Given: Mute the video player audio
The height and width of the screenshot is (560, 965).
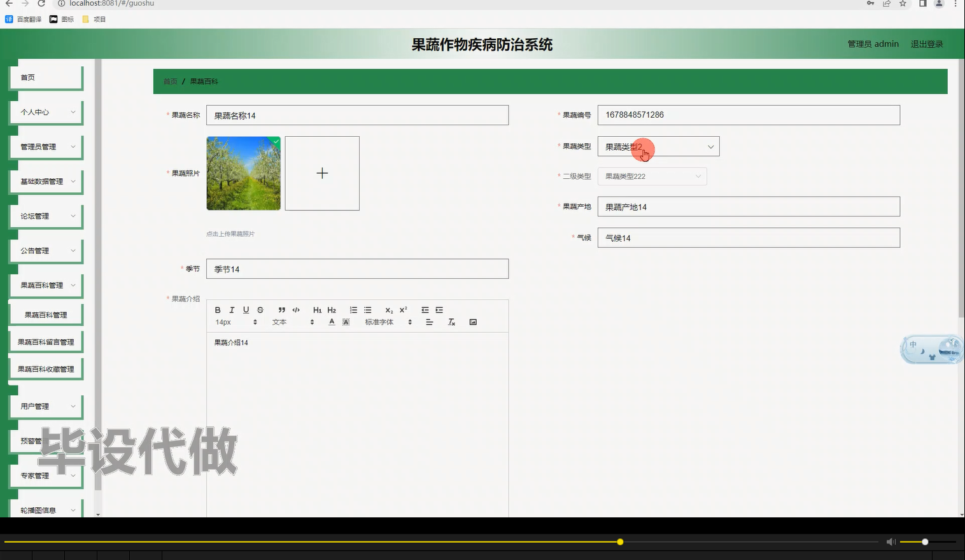Looking at the screenshot, I should (x=891, y=542).
